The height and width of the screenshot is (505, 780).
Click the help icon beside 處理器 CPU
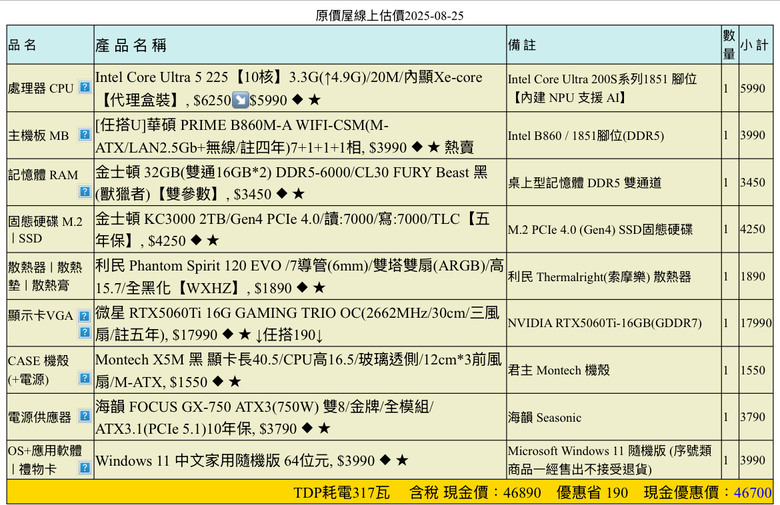85,87
